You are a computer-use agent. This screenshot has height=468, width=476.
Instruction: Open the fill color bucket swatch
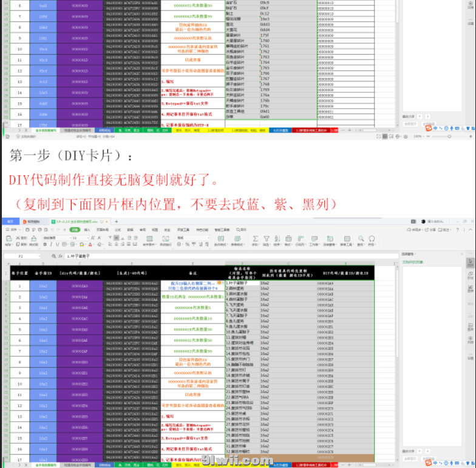coord(81,244)
